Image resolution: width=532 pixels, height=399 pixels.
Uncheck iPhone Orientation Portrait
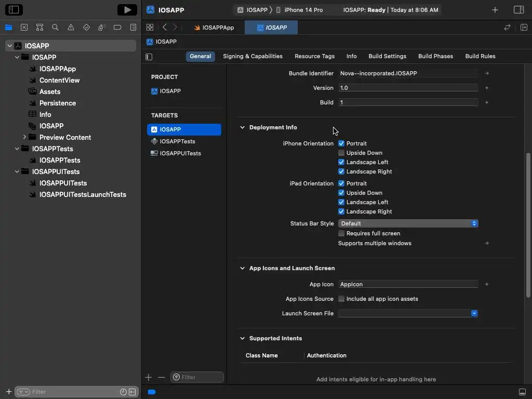[341, 143]
